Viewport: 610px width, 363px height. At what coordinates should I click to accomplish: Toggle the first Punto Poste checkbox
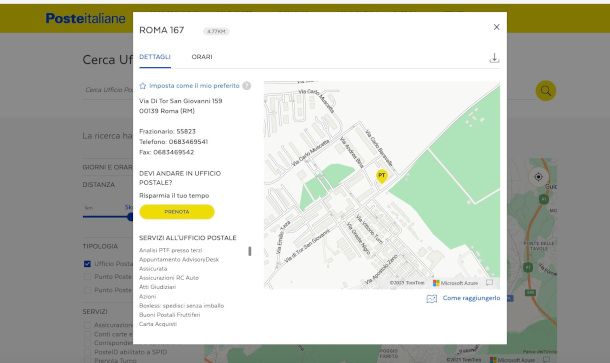pos(87,277)
